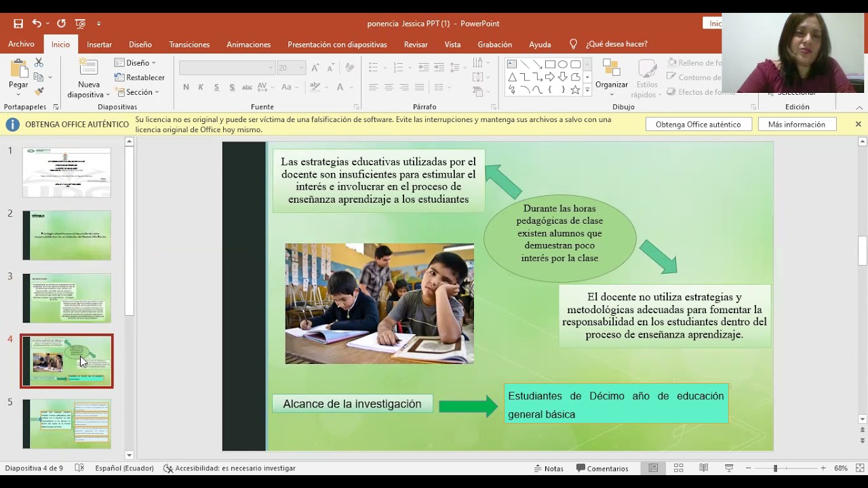Switch to the Insertar tab
The height and width of the screenshot is (488, 868).
point(99,44)
